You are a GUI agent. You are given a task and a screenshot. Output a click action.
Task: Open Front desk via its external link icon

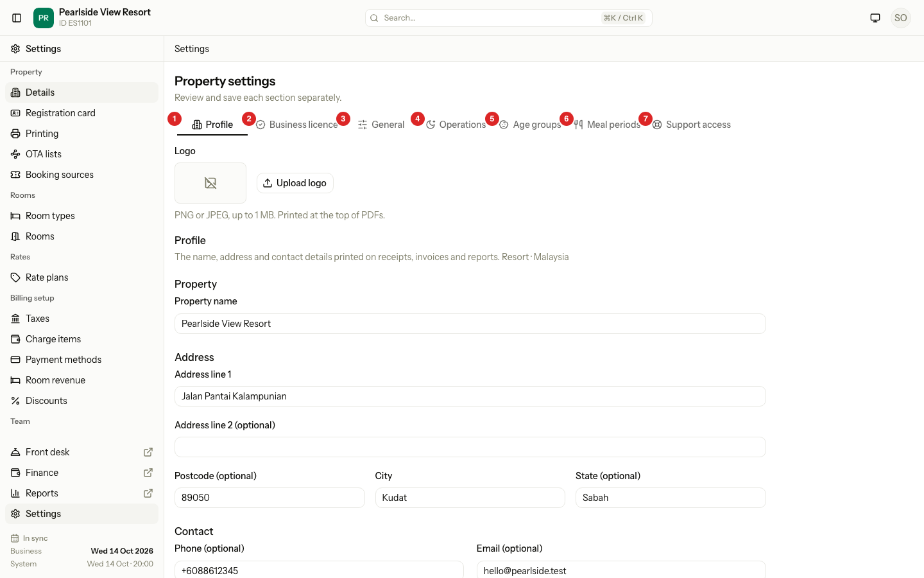tap(148, 452)
